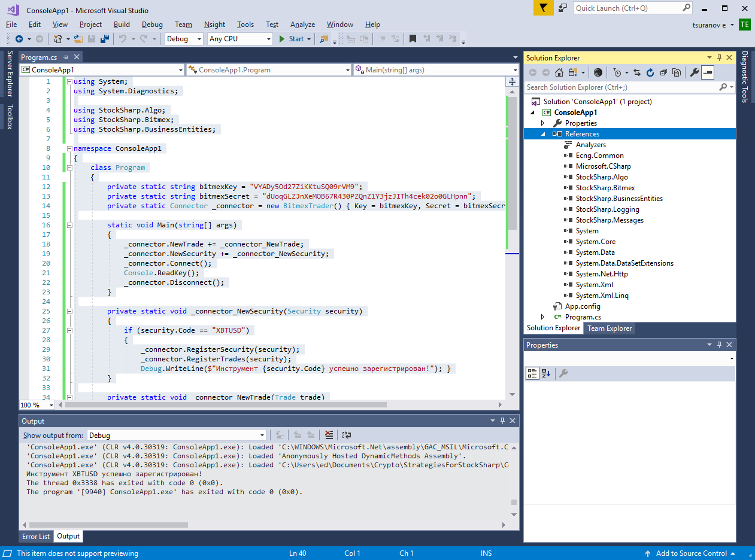This screenshot has width=755, height=560.
Task: Open the Server Explorer side tab
Action: click(x=10, y=74)
